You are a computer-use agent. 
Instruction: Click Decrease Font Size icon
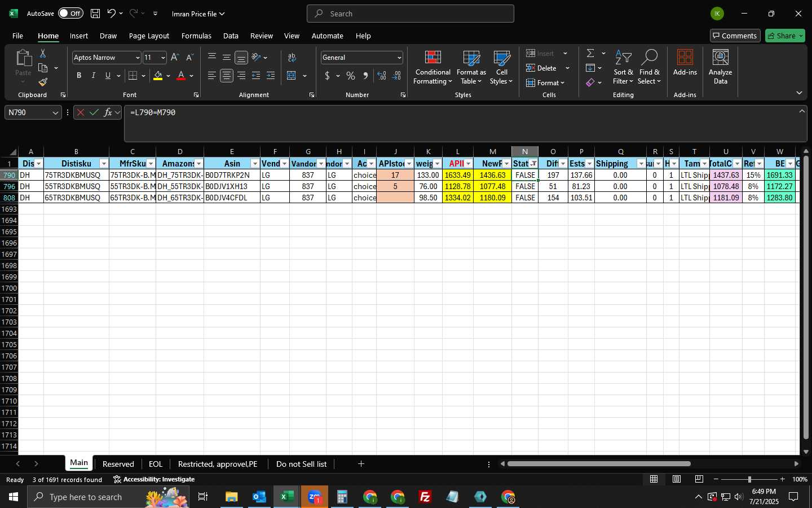(x=189, y=58)
